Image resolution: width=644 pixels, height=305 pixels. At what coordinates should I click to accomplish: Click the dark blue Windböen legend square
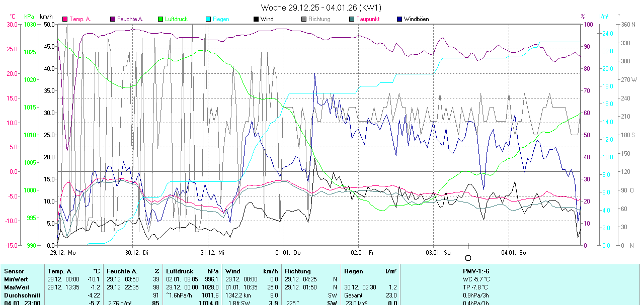pyautogui.click(x=399, y=19)
